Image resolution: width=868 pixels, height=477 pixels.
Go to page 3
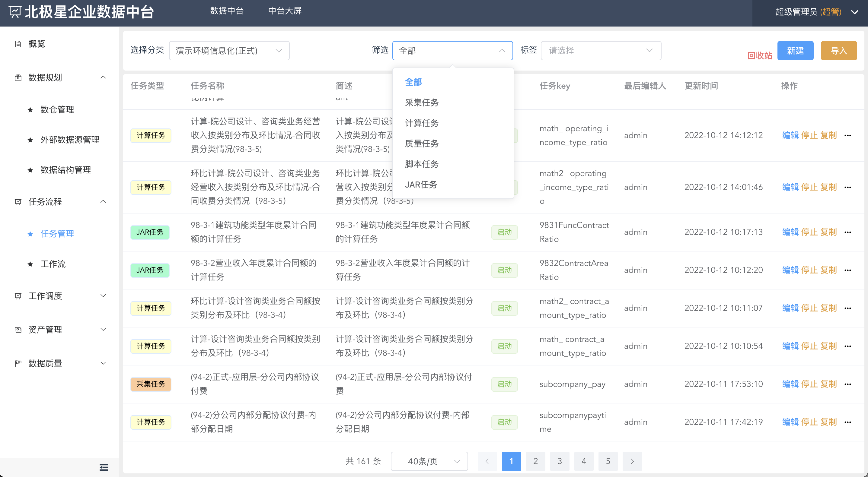coord(560,461)
